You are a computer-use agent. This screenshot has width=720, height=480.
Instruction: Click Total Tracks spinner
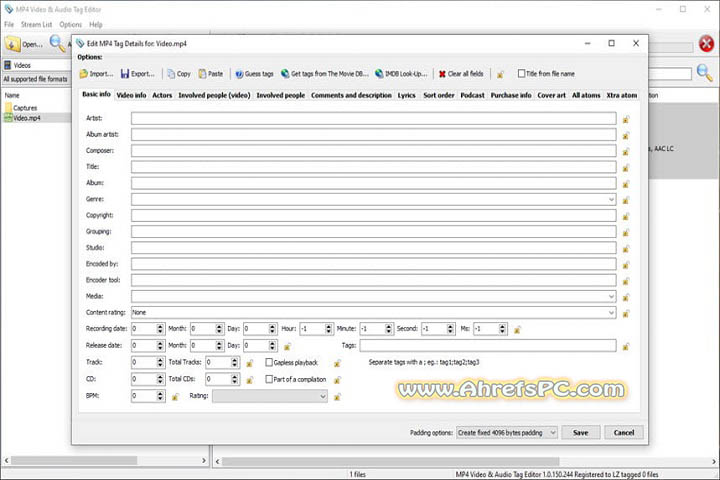[x=235, y=362]
